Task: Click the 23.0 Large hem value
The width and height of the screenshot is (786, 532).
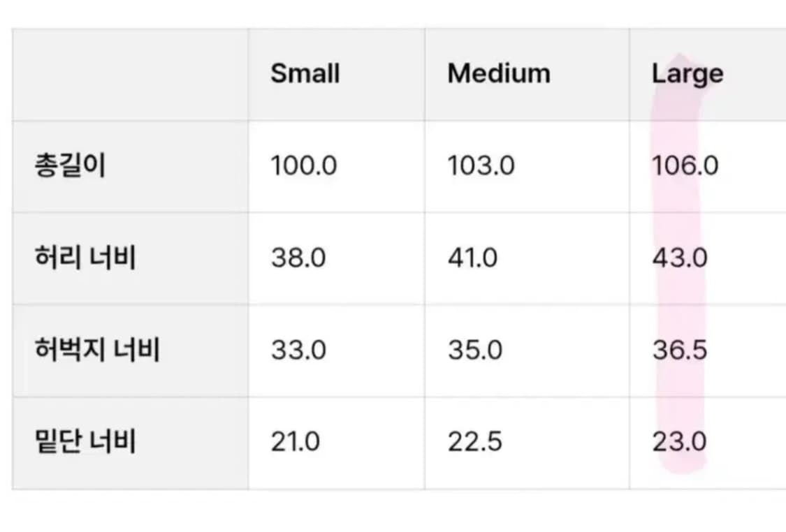Action: click(680, 442)
